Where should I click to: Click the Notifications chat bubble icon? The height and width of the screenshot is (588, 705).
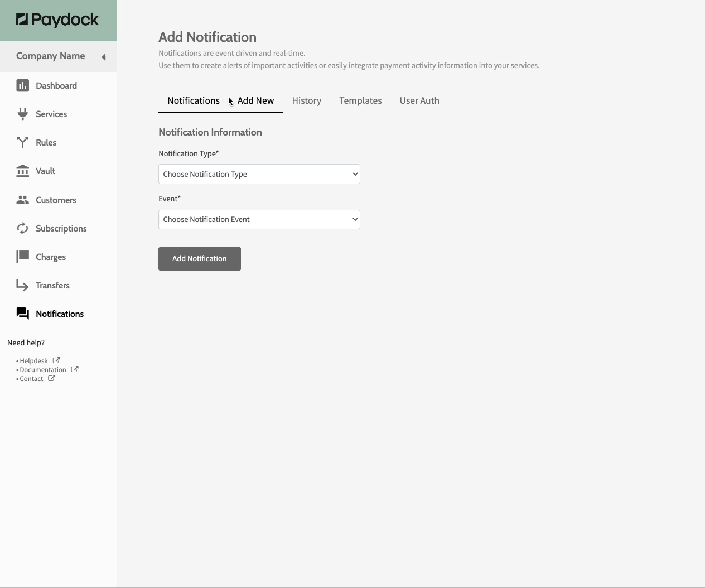[x=22, y=314]
